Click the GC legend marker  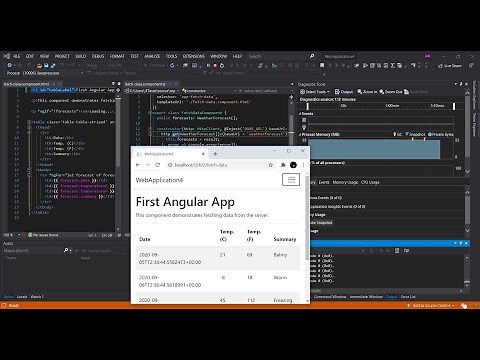click(398, 134)
